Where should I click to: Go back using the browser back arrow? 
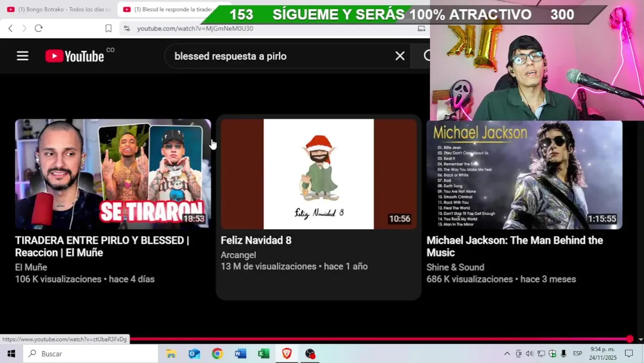coord(10,28)
